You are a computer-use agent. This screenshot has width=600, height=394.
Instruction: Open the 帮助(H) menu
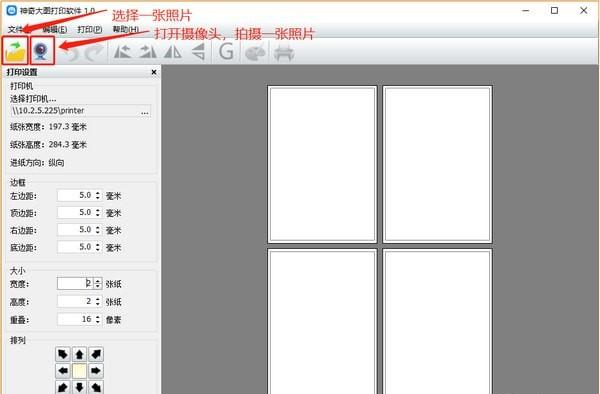(126, 29)
